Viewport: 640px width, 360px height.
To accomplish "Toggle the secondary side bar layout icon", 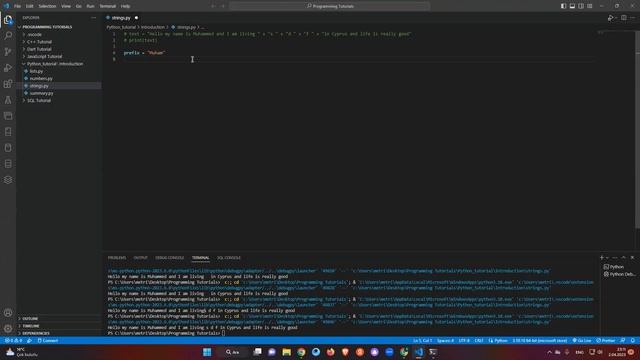I will coord(581,6).
